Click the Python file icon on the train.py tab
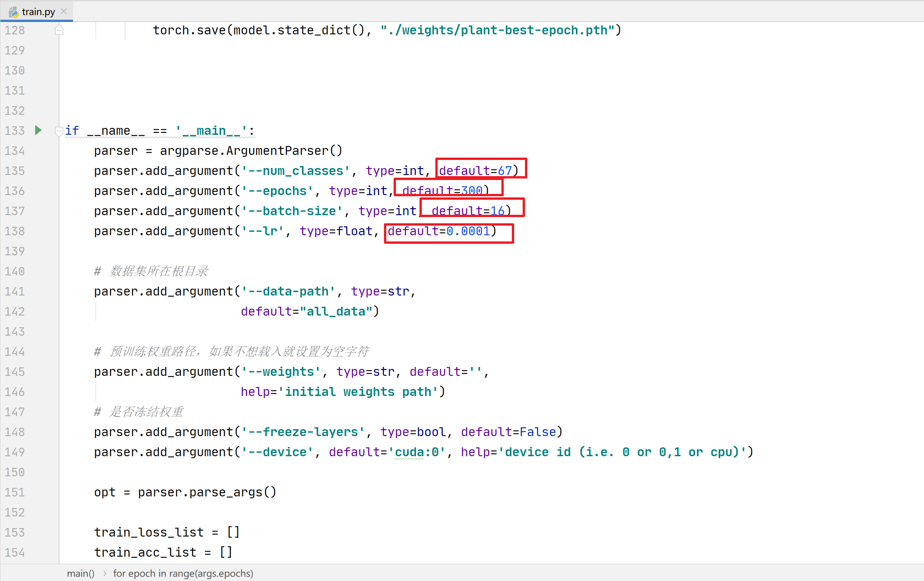 [x=14, y=12]
